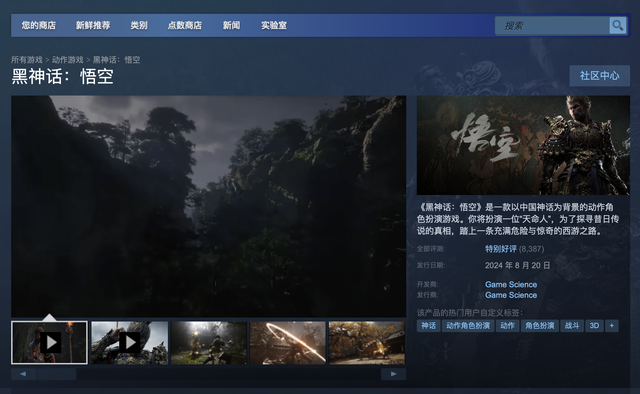This screenshot has width=640, height=394.
Task: Select the 3D tag
Action: (x=594, y=326)
